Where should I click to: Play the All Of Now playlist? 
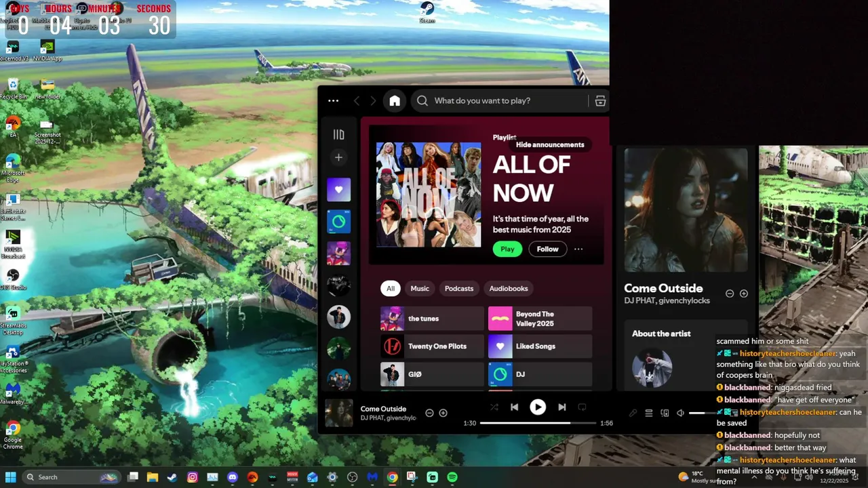coord(507,249)
